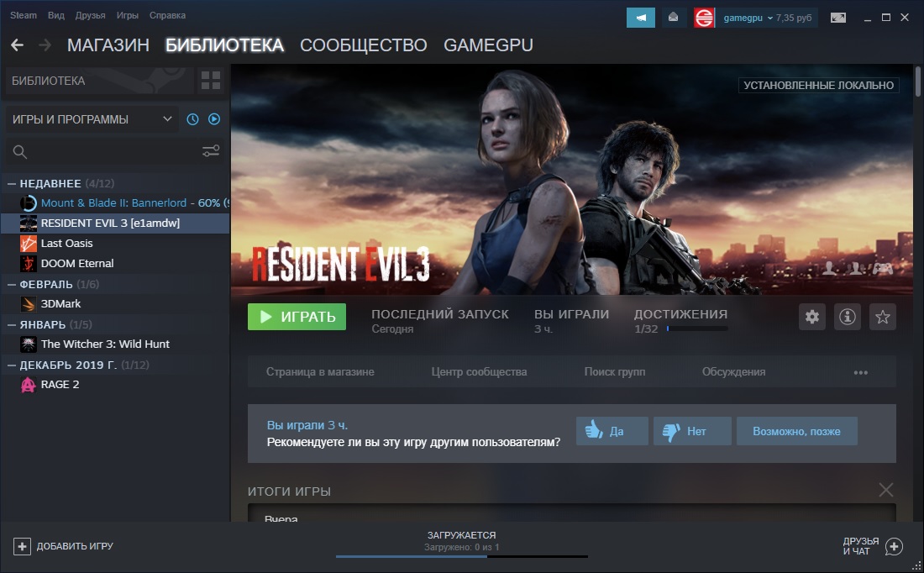The height and width of the screenshot is (573, 924).
Task: Select the Mount & Blade II: Bannerlord icon
Action: pyautogui.click(x=29, y=202)
